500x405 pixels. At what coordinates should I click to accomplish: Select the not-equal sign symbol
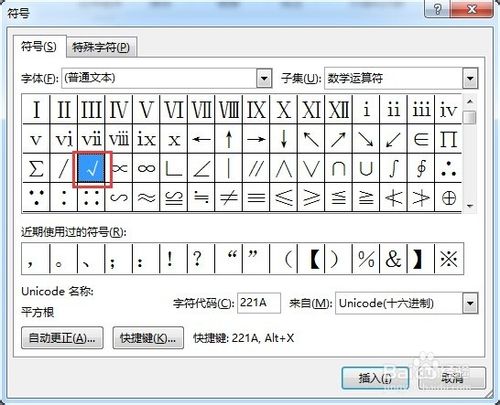pos(229,197)
